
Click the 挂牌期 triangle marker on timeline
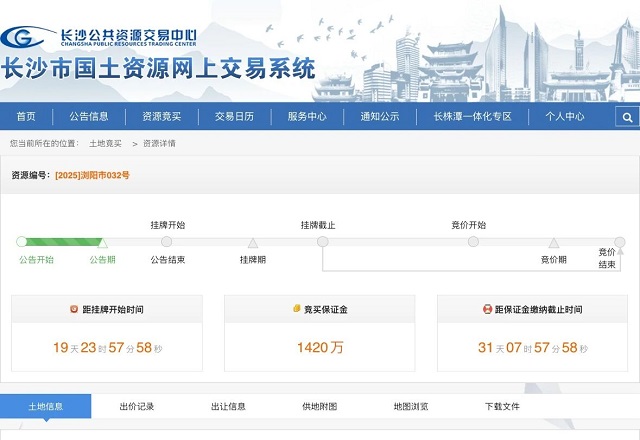pos(253,242)
